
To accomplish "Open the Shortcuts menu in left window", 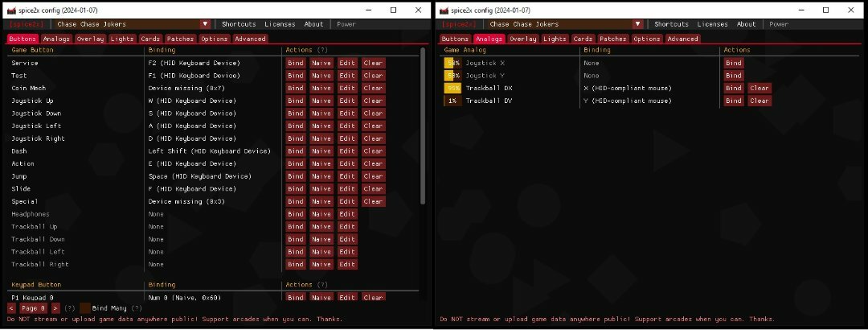I will point(239,24).
